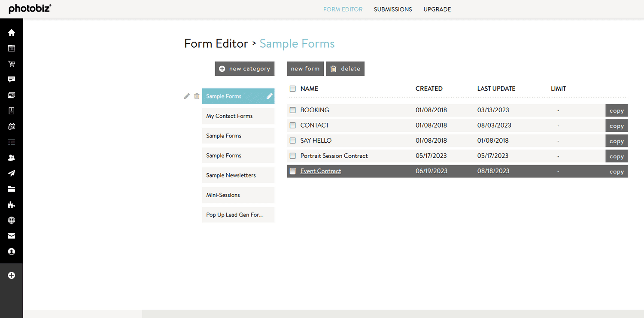Click the 06/19/2023 created date
This screenshot has height=318, width=644.
[x=431, y=171]
